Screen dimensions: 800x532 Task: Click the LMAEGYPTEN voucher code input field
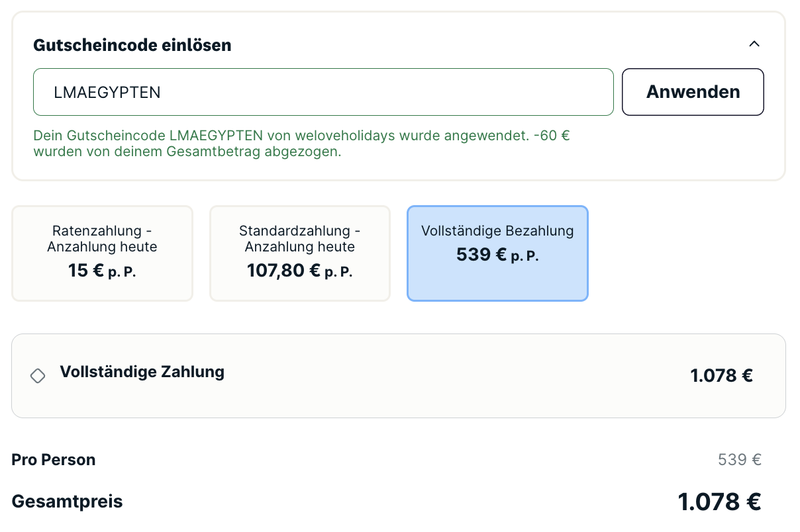[323, 92]
